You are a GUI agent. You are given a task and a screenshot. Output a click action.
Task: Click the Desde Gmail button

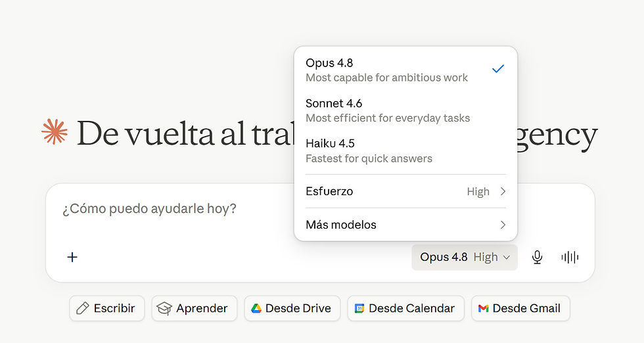pos(520,308)
